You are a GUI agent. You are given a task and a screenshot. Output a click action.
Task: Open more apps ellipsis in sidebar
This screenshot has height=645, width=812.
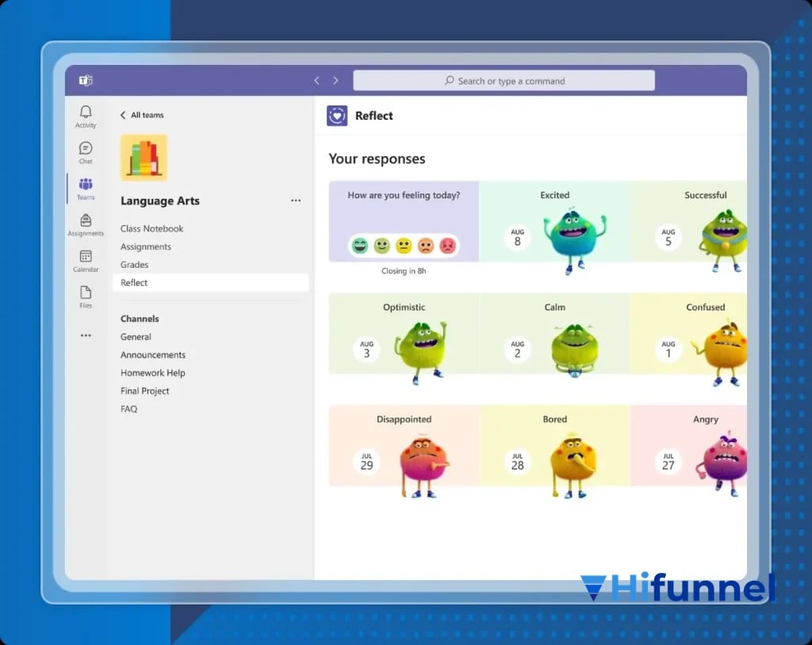(86, 335)
